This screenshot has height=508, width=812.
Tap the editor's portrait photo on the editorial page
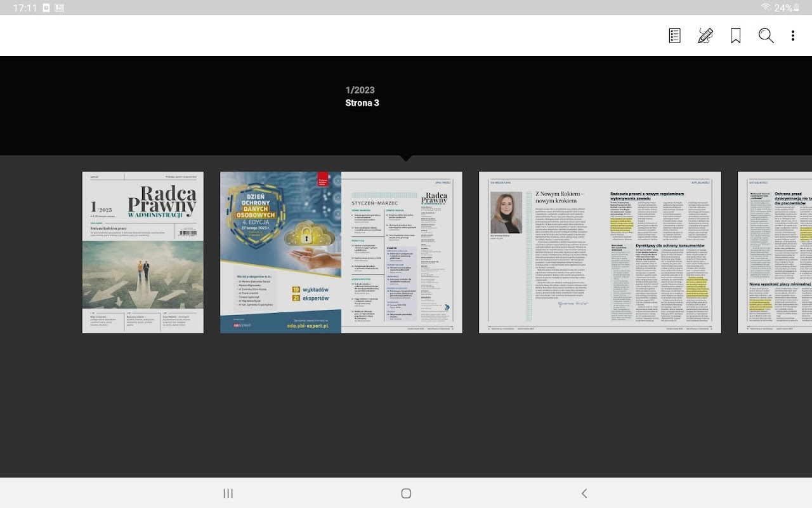tap(506, 213)
